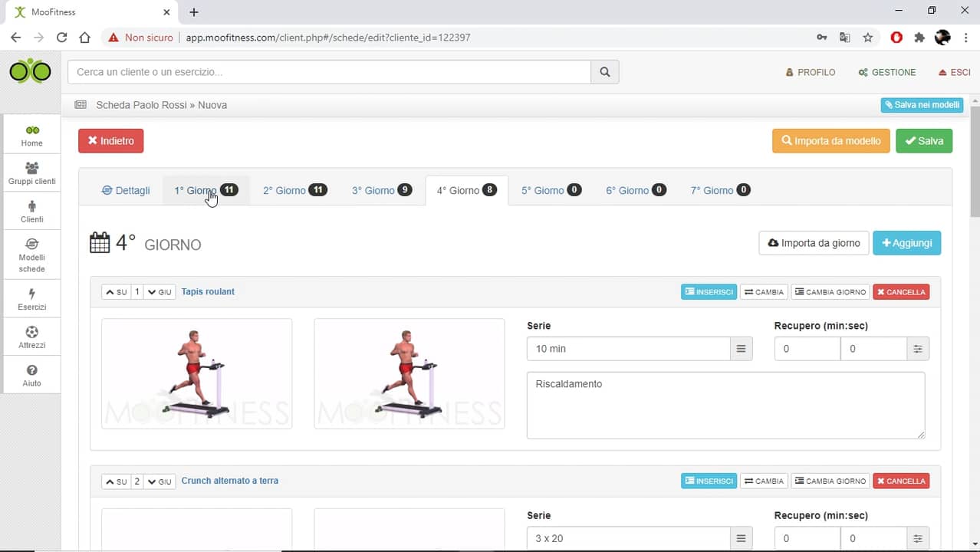The width and height of the screenshot is (980, 552).
Task: Click CAMBIA for Crunch alternato a terra
Action: click(x=764, y=481)
